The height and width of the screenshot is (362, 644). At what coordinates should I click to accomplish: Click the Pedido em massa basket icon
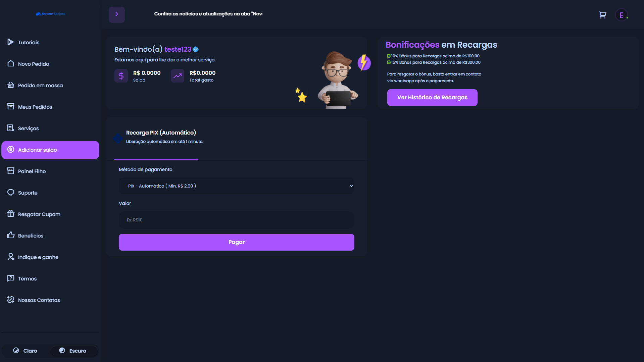pyautogui.click(x=11, y=85)
